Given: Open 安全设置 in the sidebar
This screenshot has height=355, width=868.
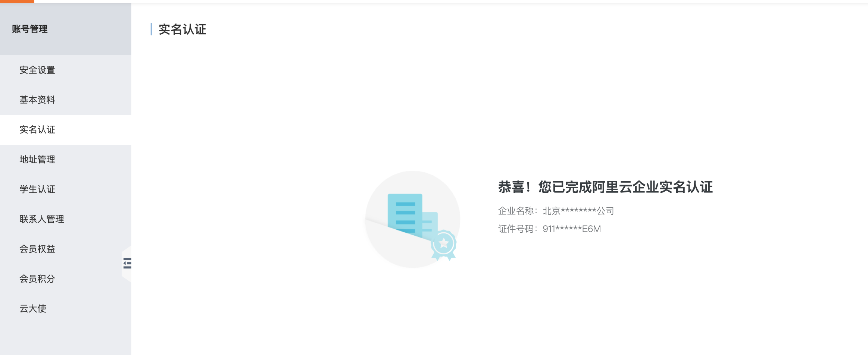Looking at the screenshot, I should click(x=37, y=70).
